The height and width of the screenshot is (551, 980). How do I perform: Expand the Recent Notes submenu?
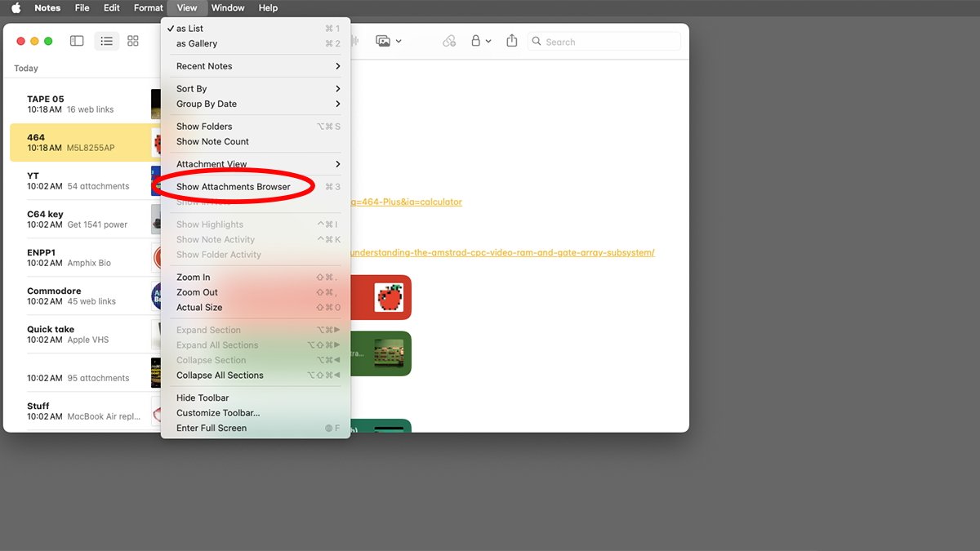[x=256, y=66]
